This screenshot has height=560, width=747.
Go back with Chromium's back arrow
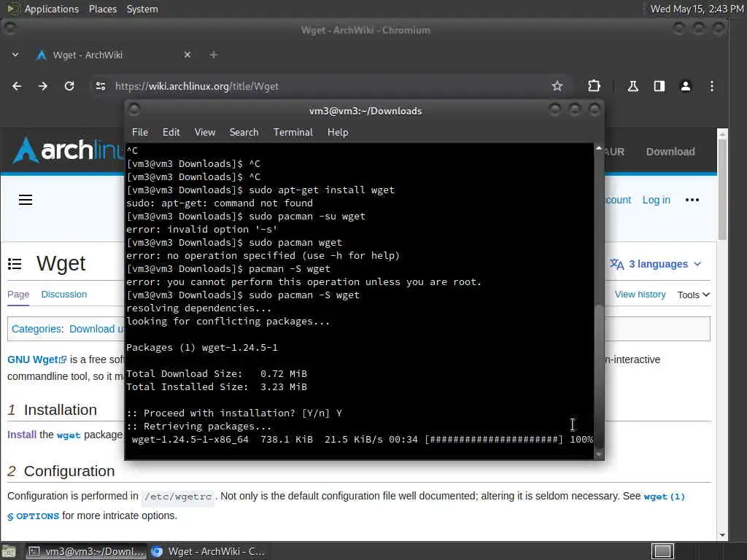coord(17,86)
